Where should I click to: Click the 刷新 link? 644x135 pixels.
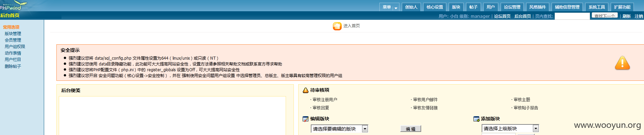pyautogui.click(x=627, y=16)
